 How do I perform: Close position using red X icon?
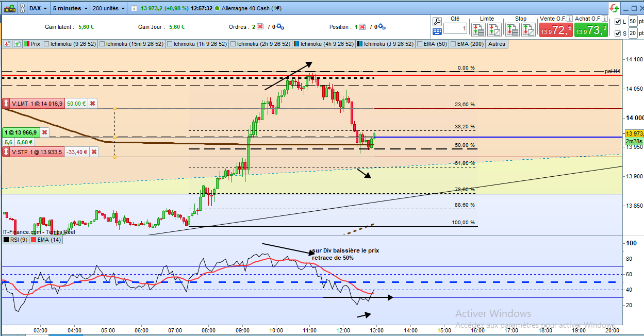[x=362, y=26]
